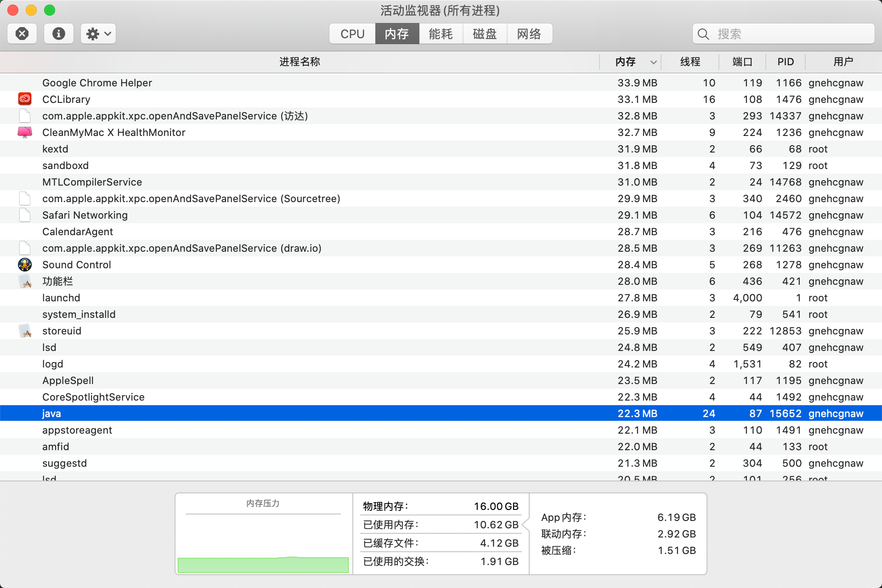Screen dimensions: 882x588
Task: Select the lsd process with PID 407
Action: click(441, 347)
